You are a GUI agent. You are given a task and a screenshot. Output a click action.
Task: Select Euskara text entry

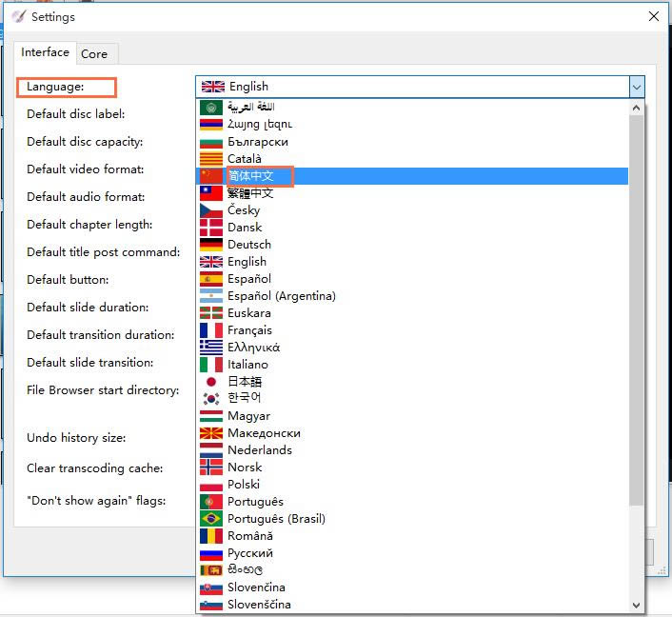tap(249, 313)
